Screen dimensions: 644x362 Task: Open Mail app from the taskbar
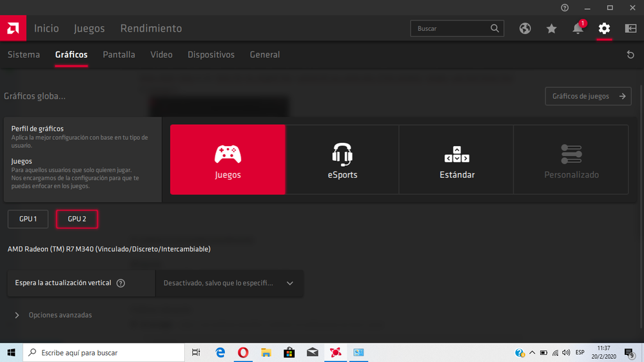click(x=313, y=352)
